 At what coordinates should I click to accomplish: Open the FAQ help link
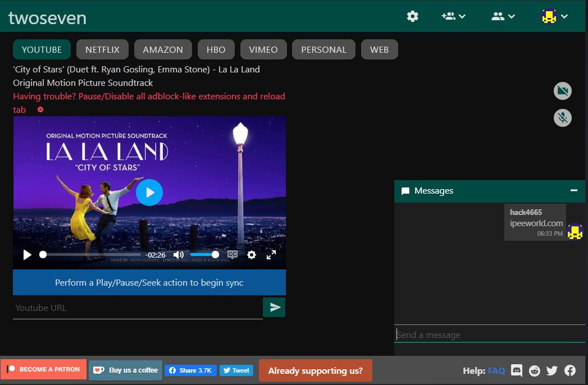[496, 370]
